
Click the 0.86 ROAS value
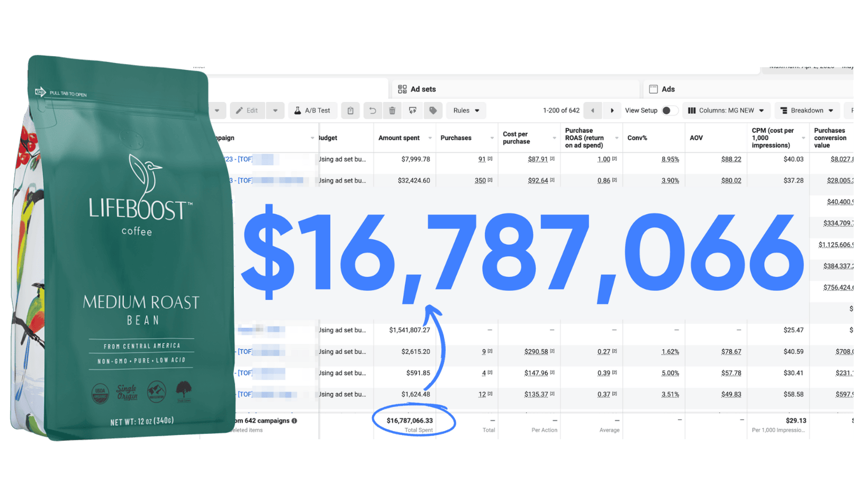coord(603,180)
